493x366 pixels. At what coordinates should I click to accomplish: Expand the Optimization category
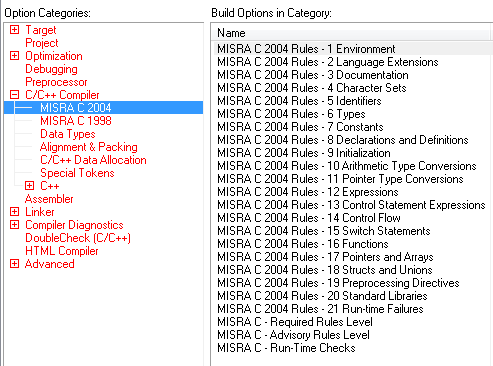[x=14, y=56]
